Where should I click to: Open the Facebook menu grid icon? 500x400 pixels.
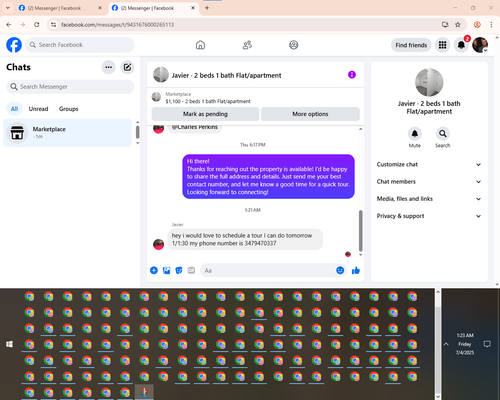(x=442, y=45)
